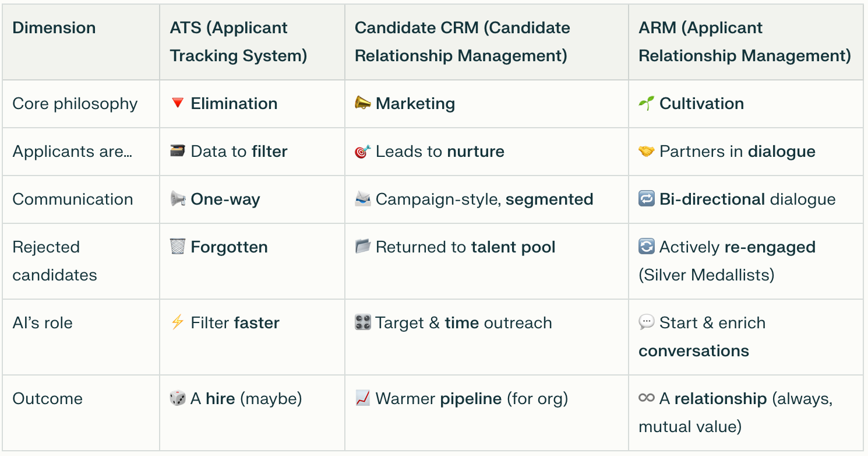Click the Rejected candidates row label
Viewport: 868px width, 456px height.
click(55, 261)
